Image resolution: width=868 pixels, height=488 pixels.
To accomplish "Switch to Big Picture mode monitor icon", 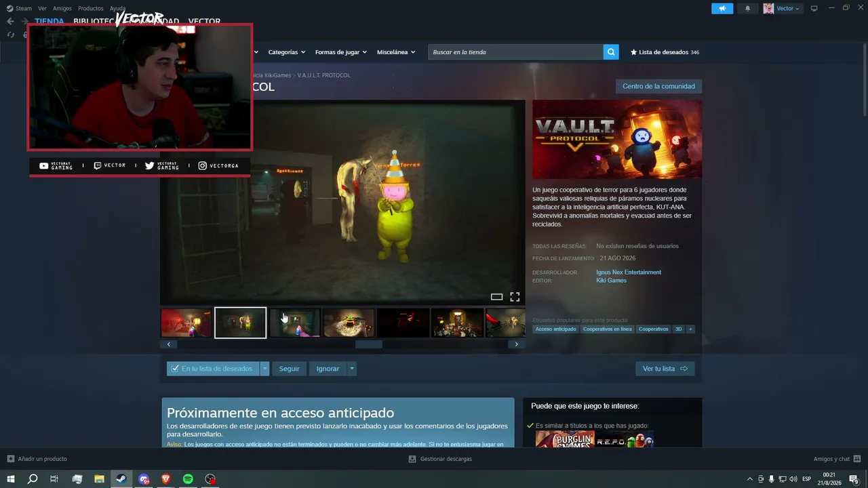I will (x=814, y=8).
